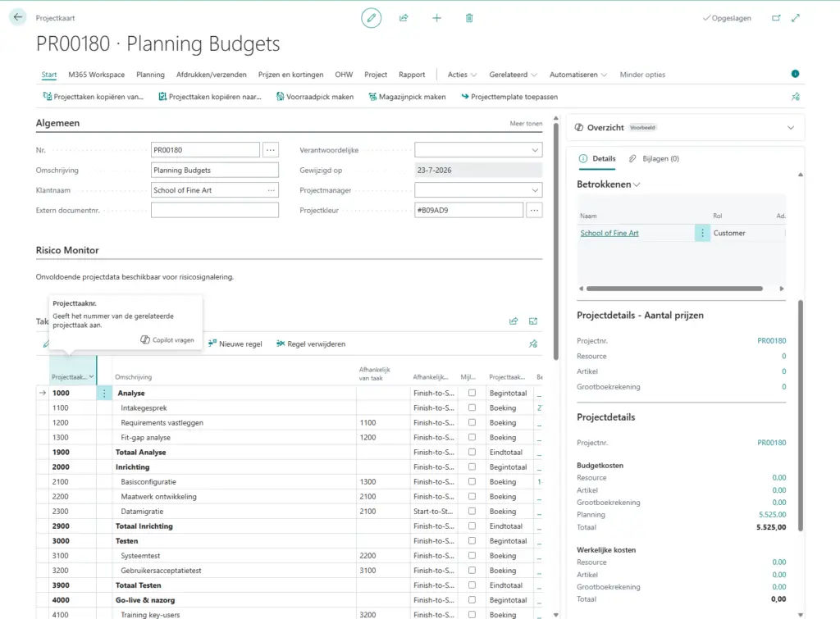Click expand icon in tasks section
Viewport: 840px width, 619px height.
pyautogui.click(x=533, y=321)
